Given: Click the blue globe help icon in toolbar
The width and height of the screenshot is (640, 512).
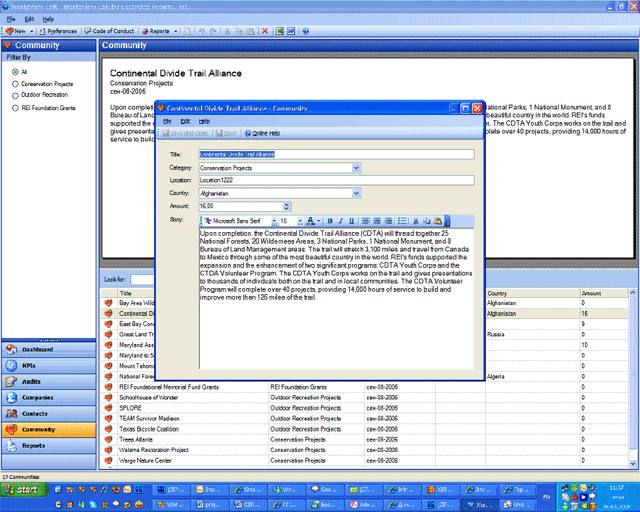Looking at the screenshot, I should 306,31.
